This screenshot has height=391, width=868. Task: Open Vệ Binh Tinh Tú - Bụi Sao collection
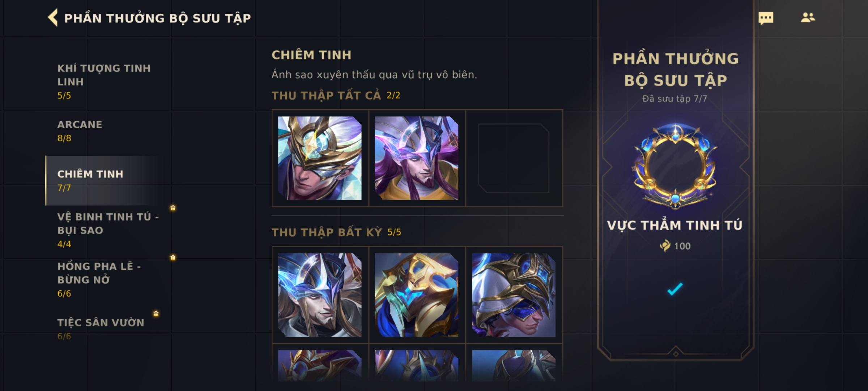[x=108, y=230]
